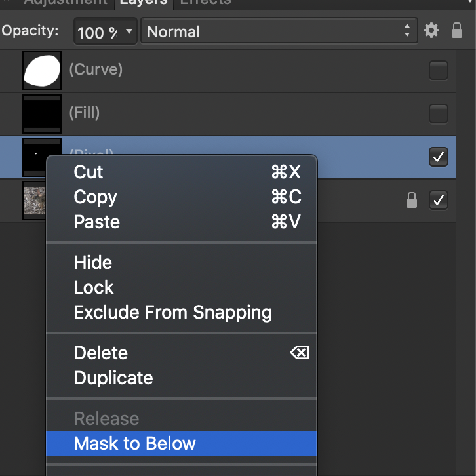
Task: Click the lock icon beside the gear
Action: click(x=458, y=31)
